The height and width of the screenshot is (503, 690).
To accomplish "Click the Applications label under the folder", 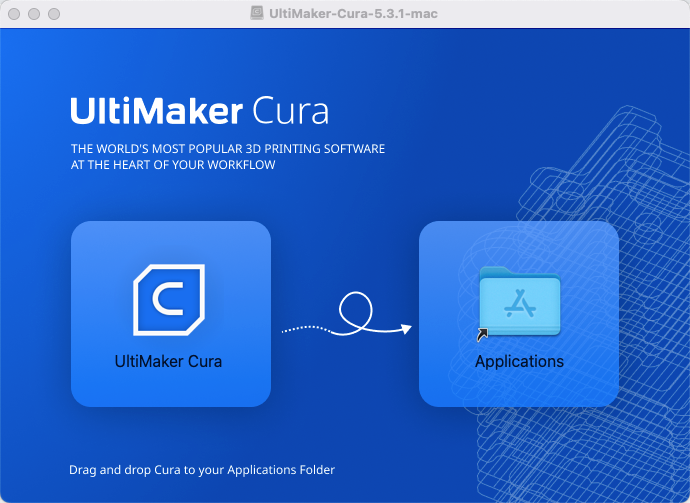I will pos(519,362).
